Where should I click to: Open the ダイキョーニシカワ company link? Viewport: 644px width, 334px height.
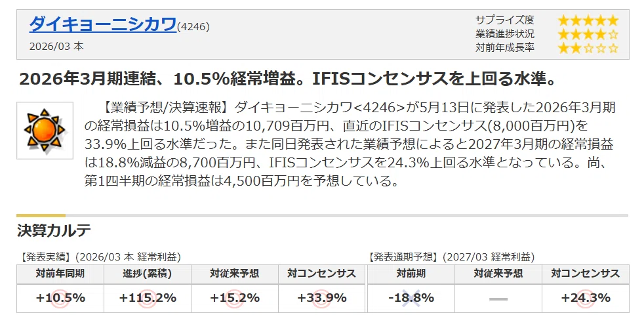coord(103,25)
